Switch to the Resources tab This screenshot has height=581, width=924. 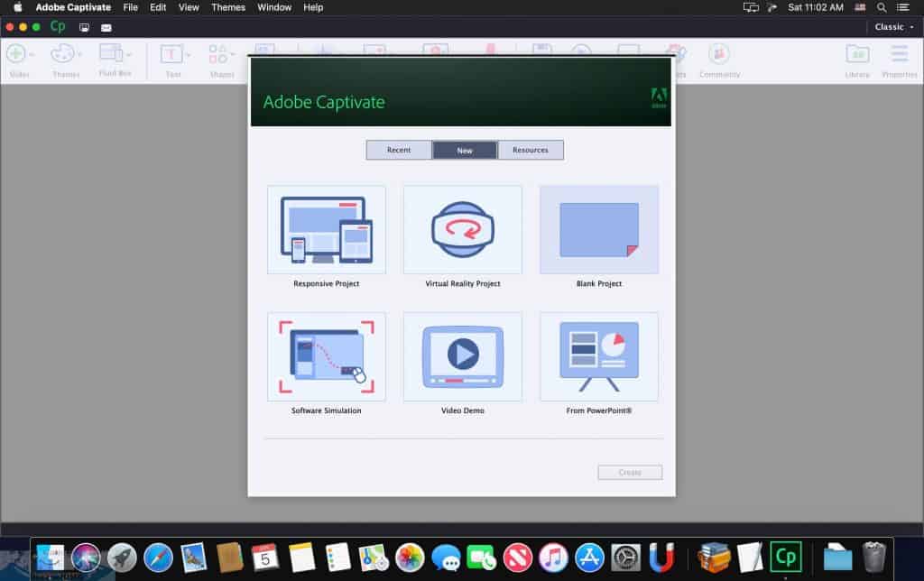(x=531, y=151)
